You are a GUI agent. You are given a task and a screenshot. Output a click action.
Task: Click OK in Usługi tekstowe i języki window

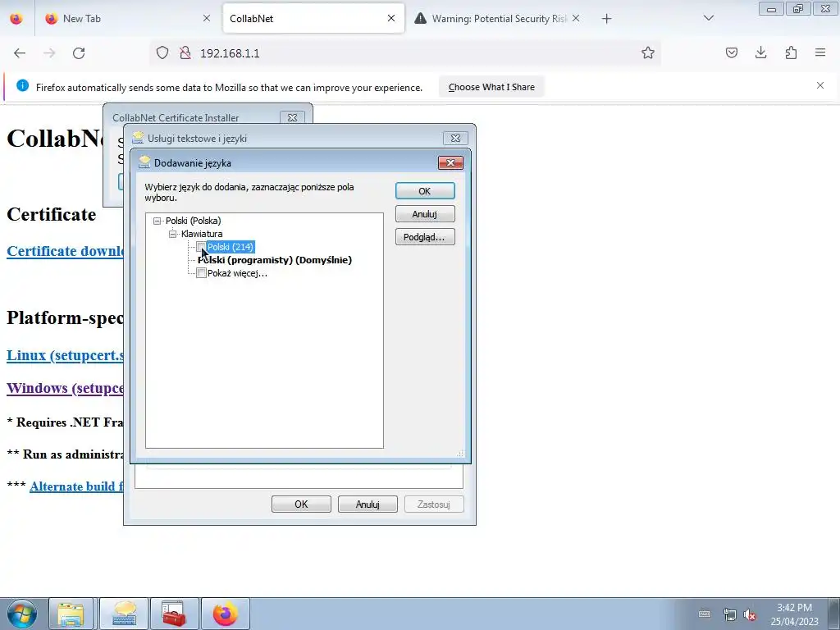pyautogui.click(x=301, y=504)
